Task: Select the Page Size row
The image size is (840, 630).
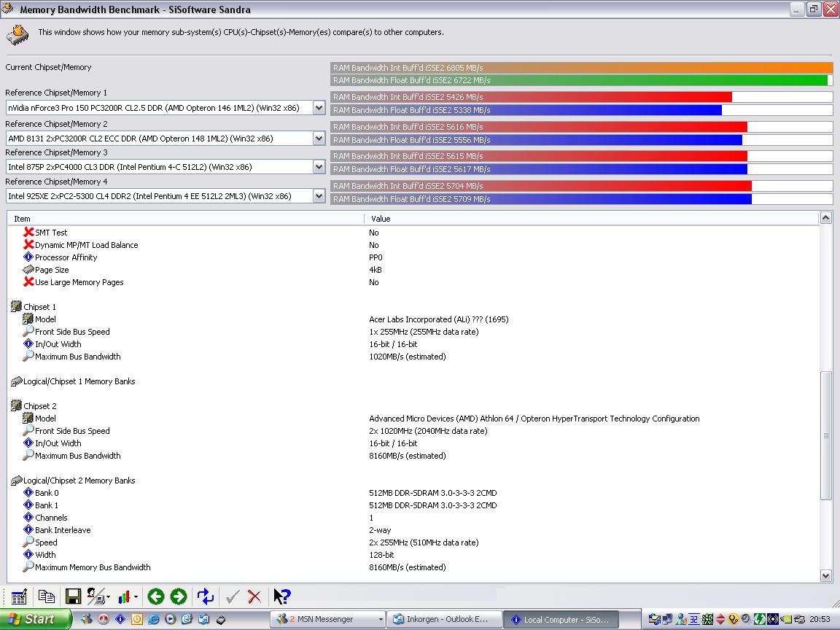Action: [x=413, y=270]
